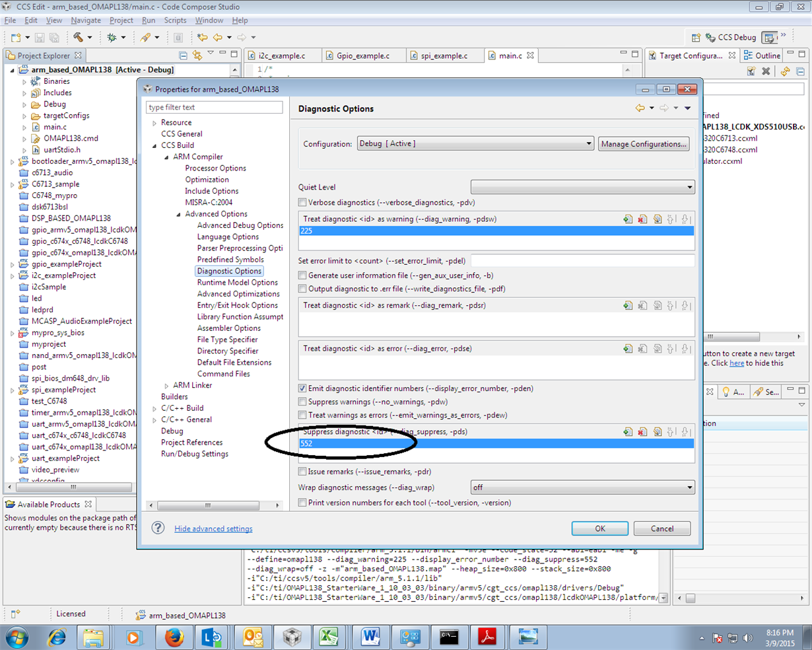Open Firefox from the Windows taskbar
This screenshot has width=812, height=650.
coord(174,637)
